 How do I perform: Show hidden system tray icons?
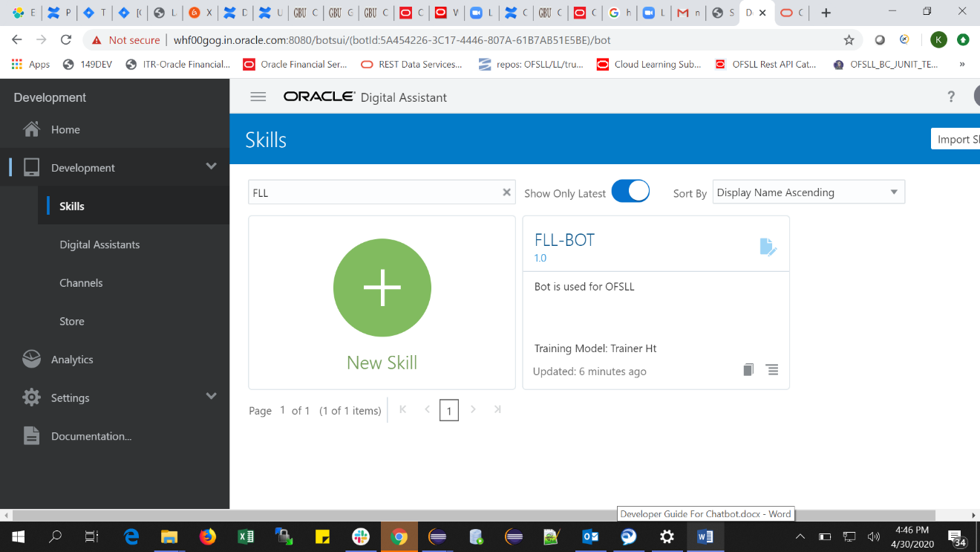tap(800, 536)
